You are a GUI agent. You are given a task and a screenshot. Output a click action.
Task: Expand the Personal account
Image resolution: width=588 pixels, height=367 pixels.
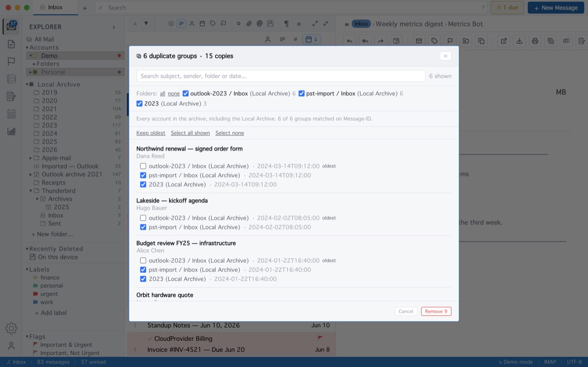(x=31, y=72)
